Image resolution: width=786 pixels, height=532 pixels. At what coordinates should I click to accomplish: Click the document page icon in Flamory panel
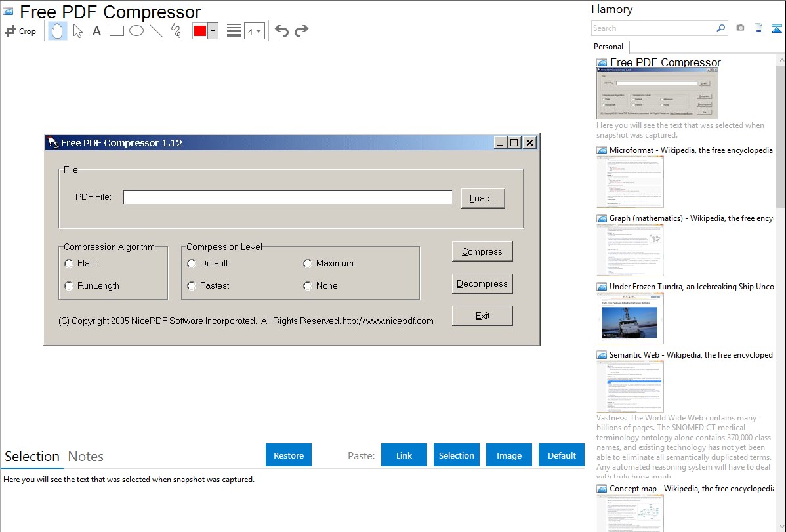coord(758,28)
